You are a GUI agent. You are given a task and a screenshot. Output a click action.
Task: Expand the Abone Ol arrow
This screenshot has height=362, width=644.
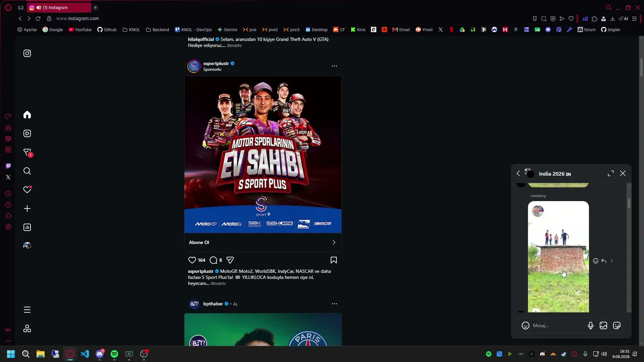pyautogui.click(x=334, y=242)
